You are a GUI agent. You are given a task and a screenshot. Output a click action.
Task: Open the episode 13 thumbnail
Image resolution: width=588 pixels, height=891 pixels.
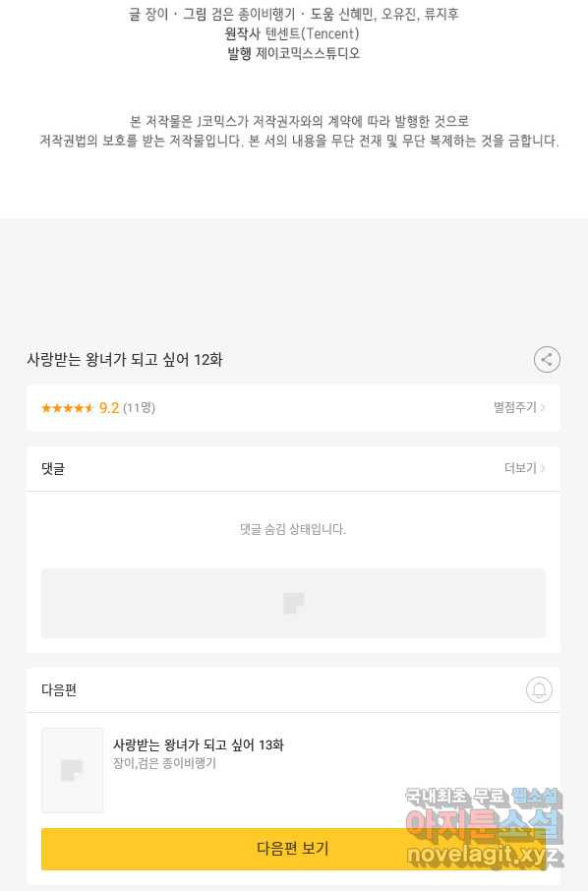pyautogui.click(x=72, y=770)
